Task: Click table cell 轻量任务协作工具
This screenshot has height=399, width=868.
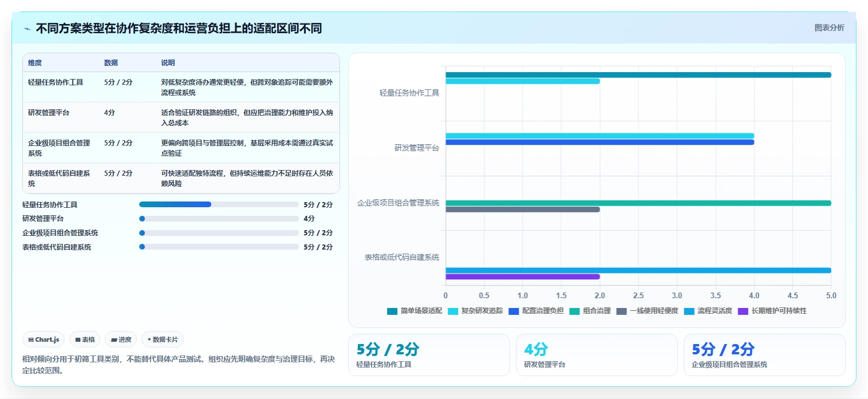Action: point(56,82)
